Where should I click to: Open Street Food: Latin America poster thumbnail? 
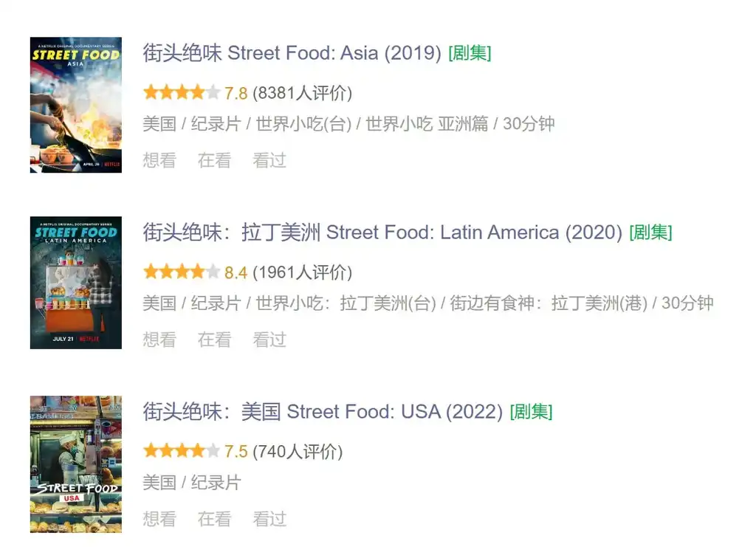pyautogui.click(x=76, y=283)
